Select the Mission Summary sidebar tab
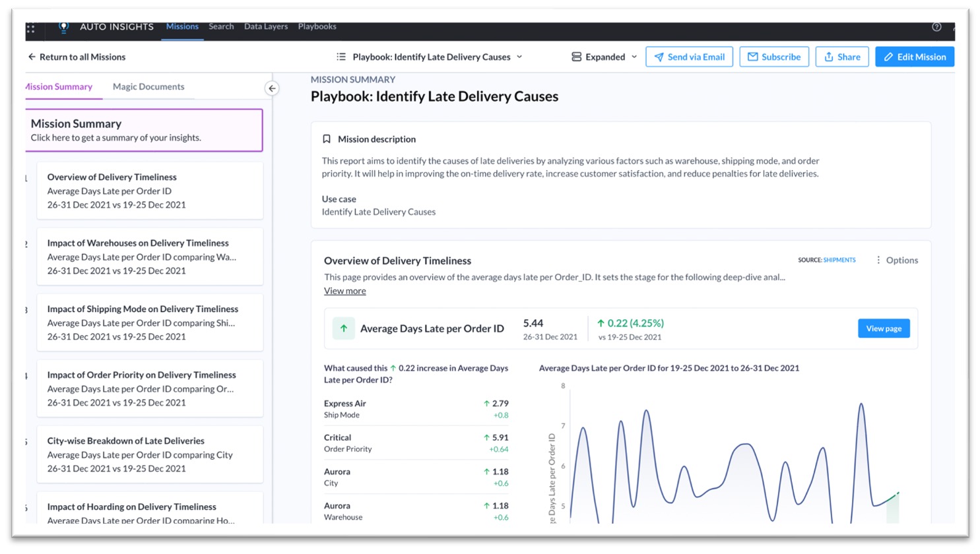Viewport: 980px width, 554px height. coord(59,86)
